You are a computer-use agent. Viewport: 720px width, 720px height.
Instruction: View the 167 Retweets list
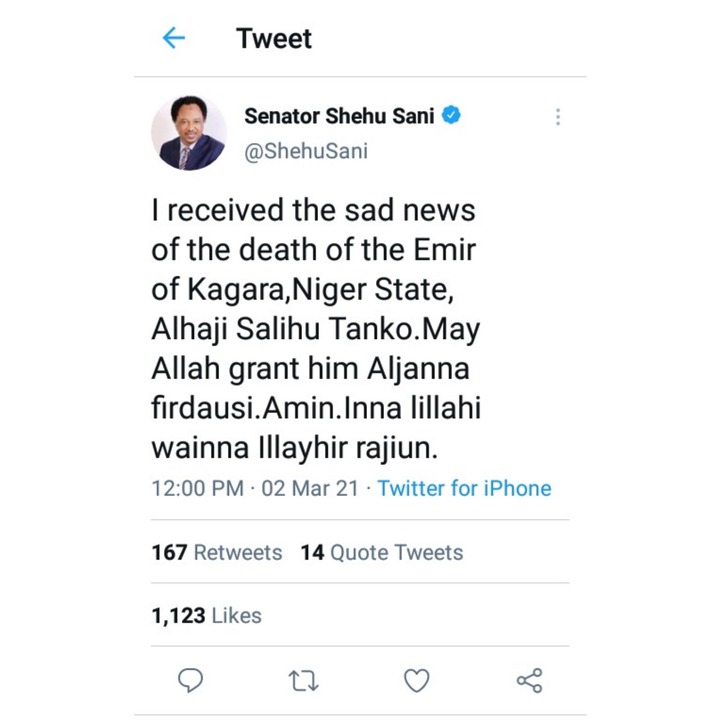(x=217, y=552)
